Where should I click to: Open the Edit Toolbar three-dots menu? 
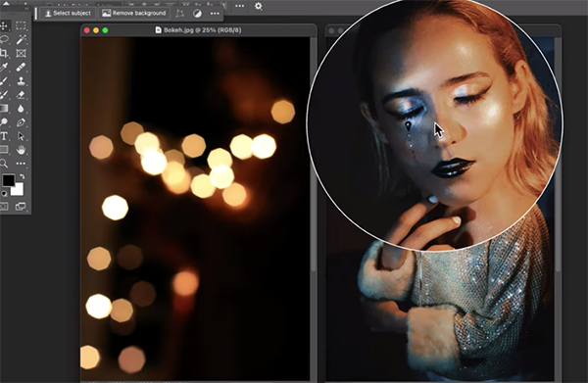tap(21, 164)
